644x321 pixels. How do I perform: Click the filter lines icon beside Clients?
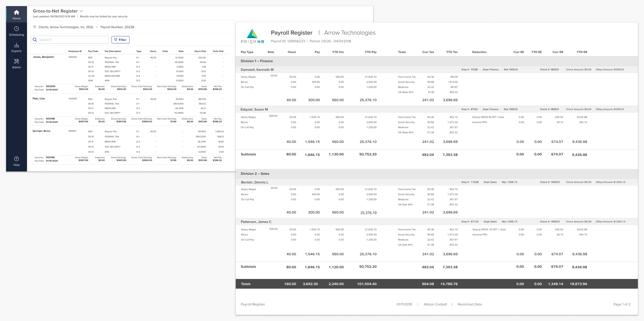coord(35,27)
